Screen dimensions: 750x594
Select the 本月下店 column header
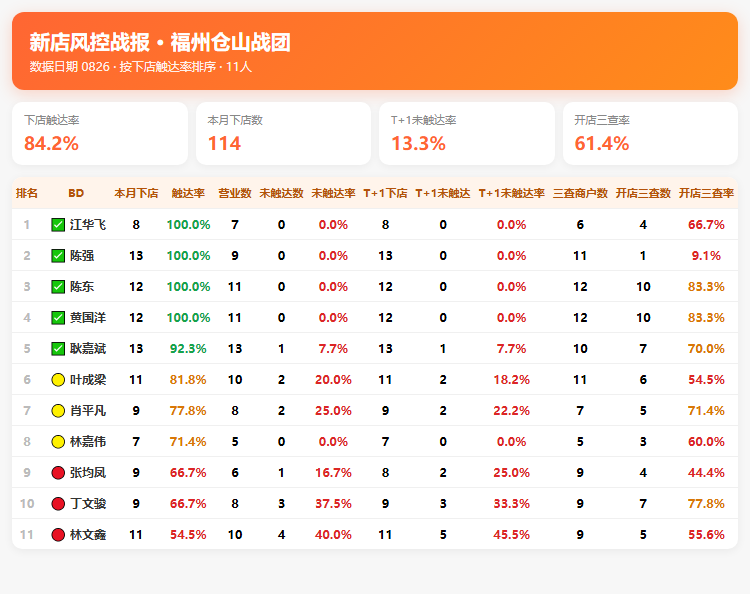pos(136,193)
